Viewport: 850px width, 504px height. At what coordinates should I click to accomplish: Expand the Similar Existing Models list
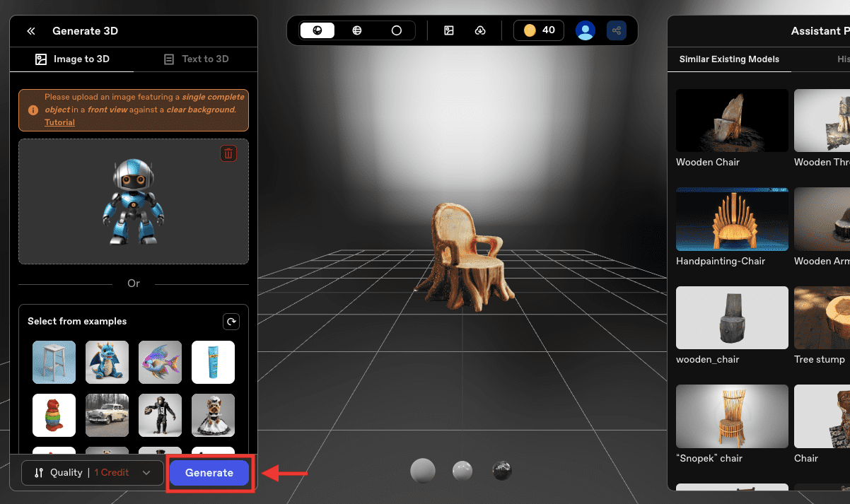pos(729,59)
